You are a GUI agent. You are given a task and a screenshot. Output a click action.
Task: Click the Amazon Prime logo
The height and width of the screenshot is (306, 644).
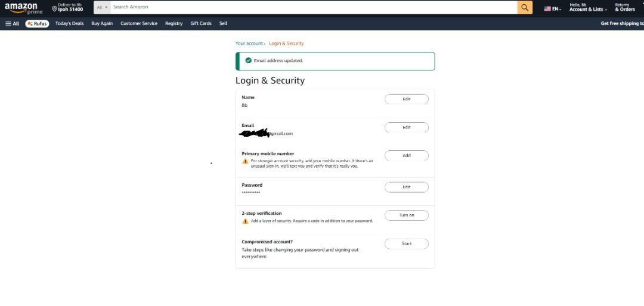(23, 8)
